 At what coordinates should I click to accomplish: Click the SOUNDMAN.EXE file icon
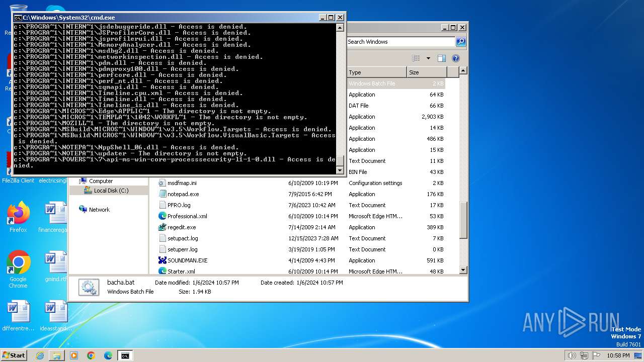pyautogui.click(x=163, y=260)
